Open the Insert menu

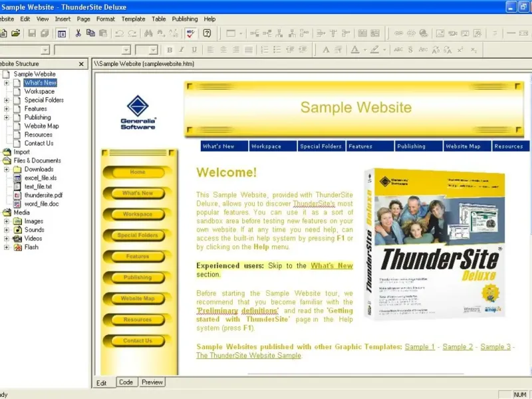63,19
